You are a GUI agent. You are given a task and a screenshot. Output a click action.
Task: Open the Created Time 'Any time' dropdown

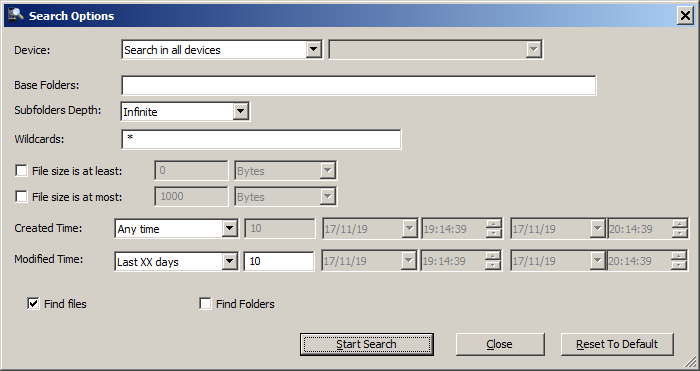point(176,229)
